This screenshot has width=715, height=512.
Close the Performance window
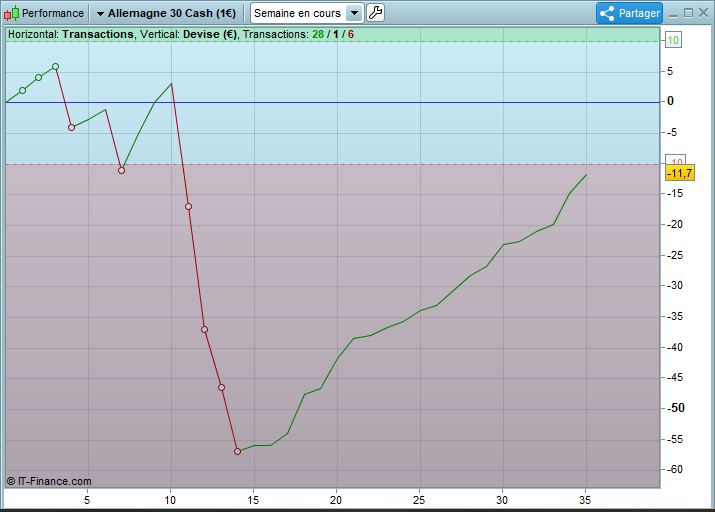tap(704, 13)
